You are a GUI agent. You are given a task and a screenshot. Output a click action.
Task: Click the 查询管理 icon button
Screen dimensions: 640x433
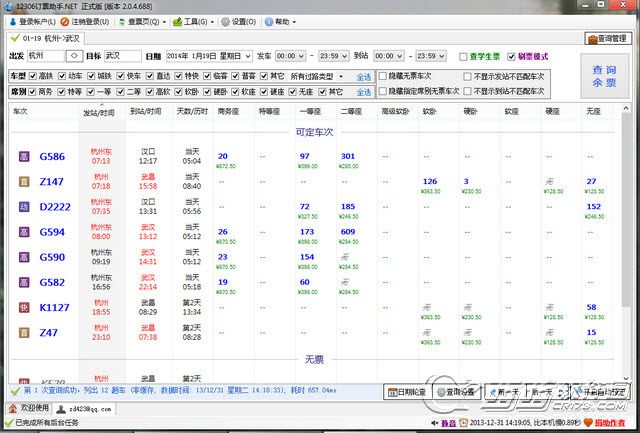[607, 38]
